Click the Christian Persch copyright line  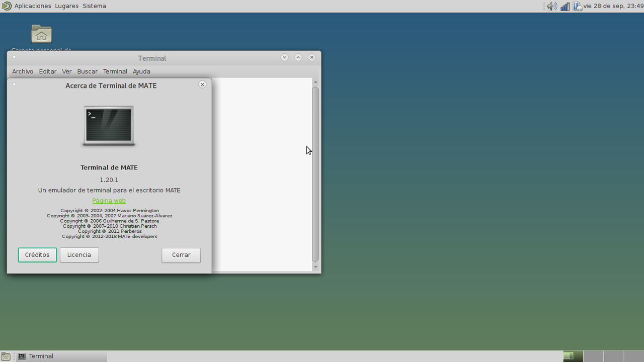pos(110,226)
